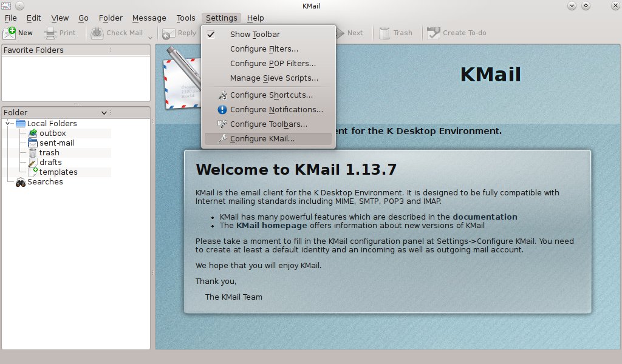Choose Manage Sieve Scripts... entry

point(268,78)
